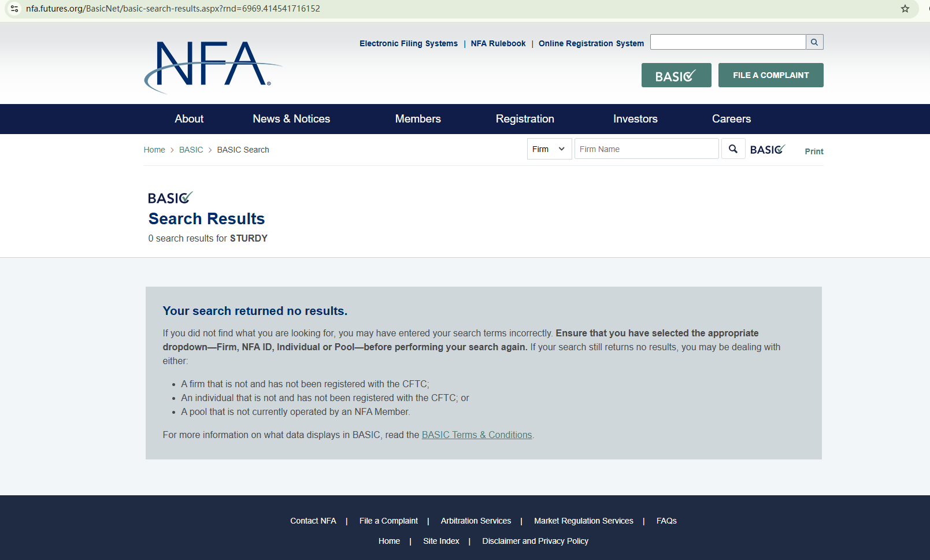Open BASIC Terms & Conditions link
The height and width of the screenshot is (560, 930).
477,435
